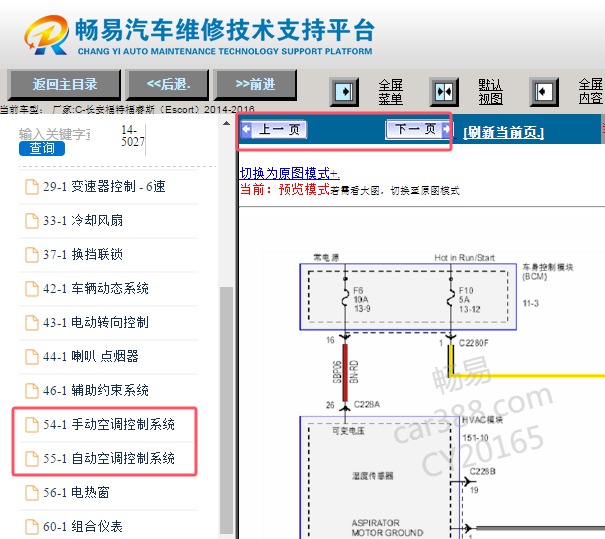
Task: Refresh with 刷新当前页 link
Action: (x=503, y=132)
